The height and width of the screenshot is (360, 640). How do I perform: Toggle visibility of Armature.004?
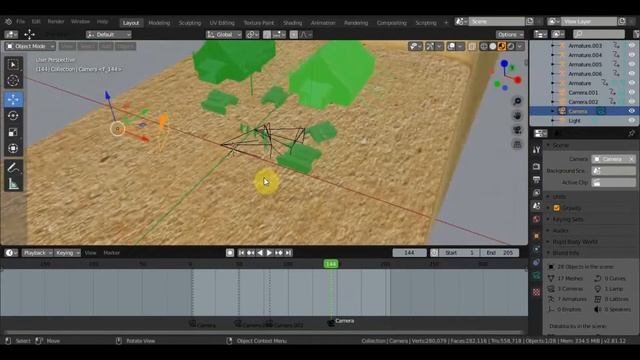[632, 55]
